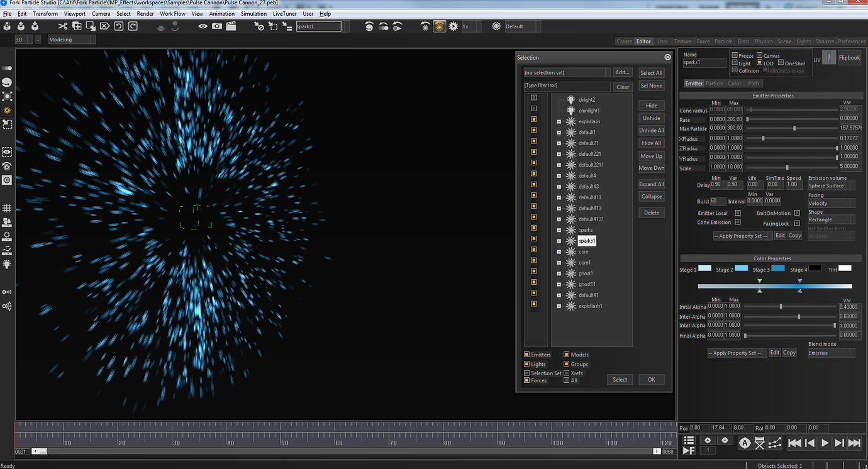Click the Redo icon in the toolbar
The width and height of the screenshot is (868, 469).
click(x=132, y=26)
